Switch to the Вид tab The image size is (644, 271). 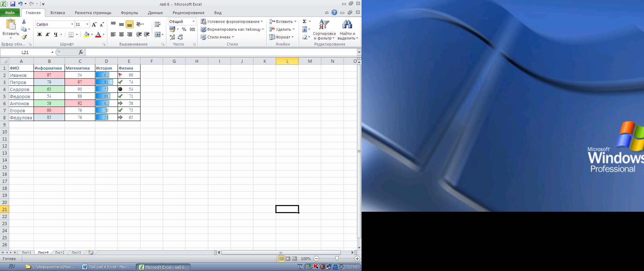(218, 13)
